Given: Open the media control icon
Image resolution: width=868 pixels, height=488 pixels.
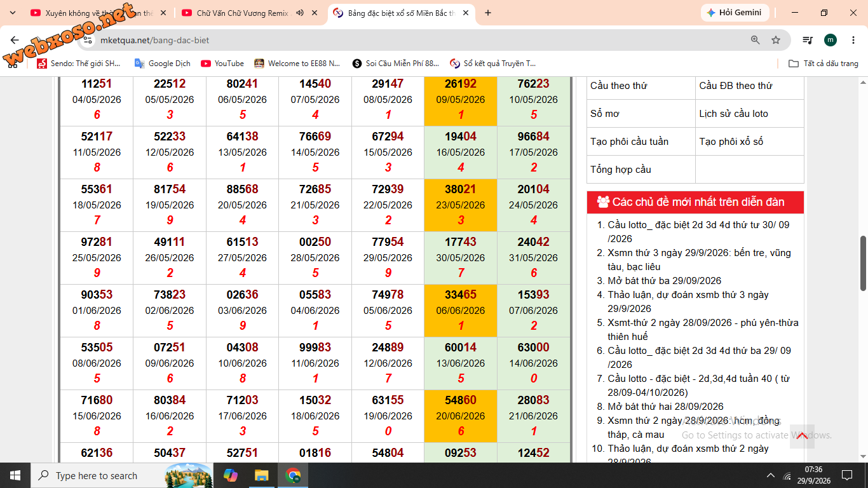Looking at the screenshot, I should pos(808,40).
